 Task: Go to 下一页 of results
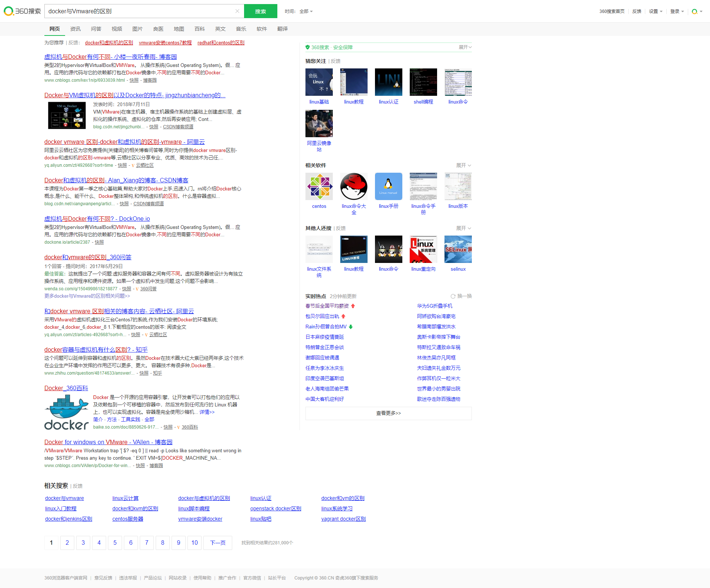pyautogui.click(x=218, y=543)
